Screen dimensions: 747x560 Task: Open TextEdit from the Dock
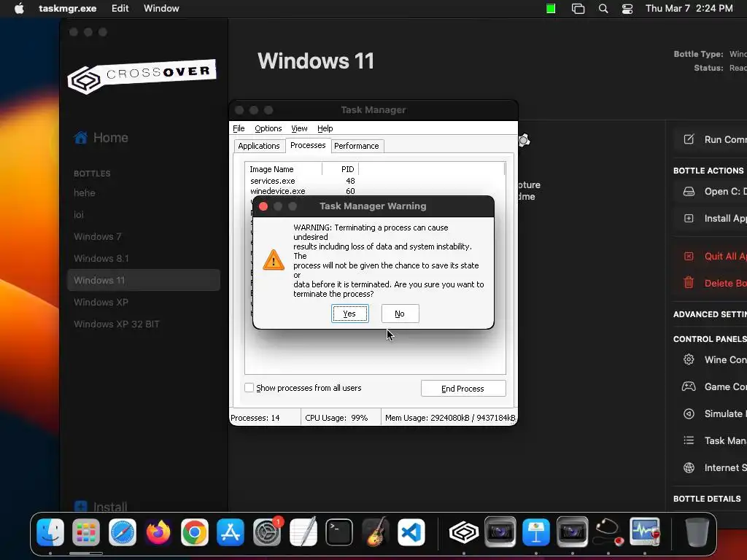click(303, 532)
